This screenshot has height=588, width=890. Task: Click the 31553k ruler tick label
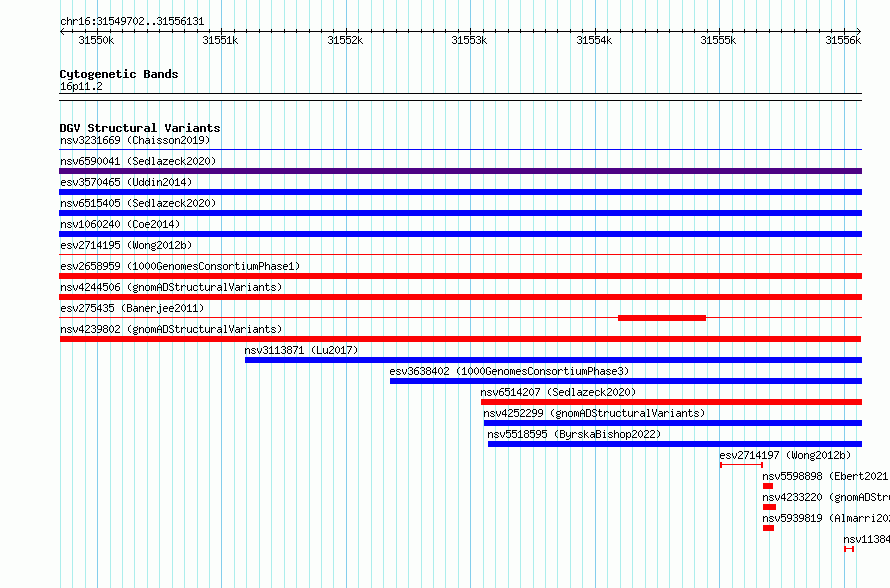pyautogui.click(x=469, y=40)
